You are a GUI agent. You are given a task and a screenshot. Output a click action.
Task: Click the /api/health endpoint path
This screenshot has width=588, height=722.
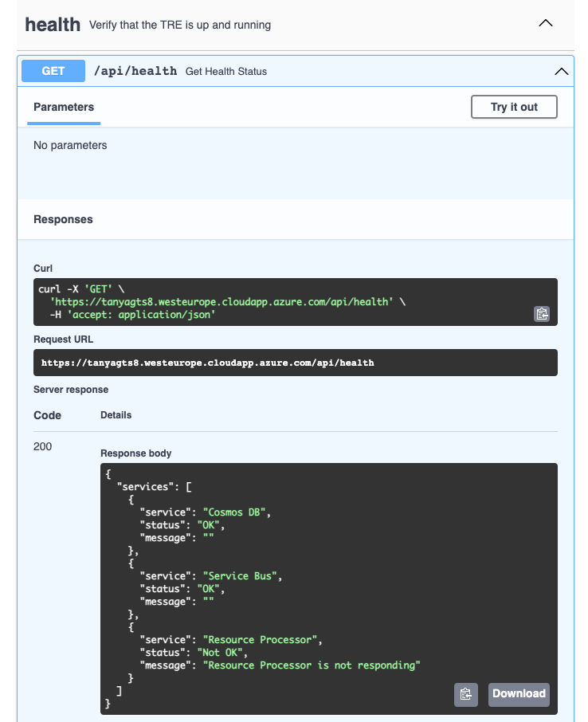[x=135, y=71]
